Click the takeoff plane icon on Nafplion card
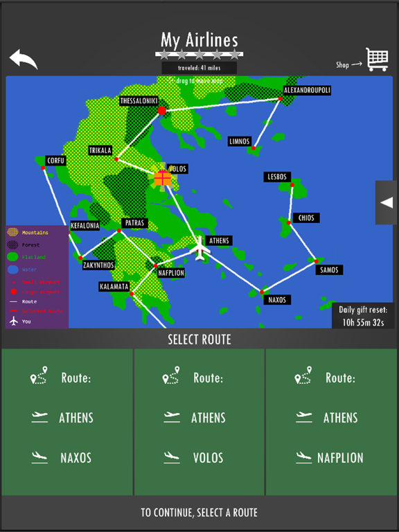The image size is (399, 532). [303, 417]
